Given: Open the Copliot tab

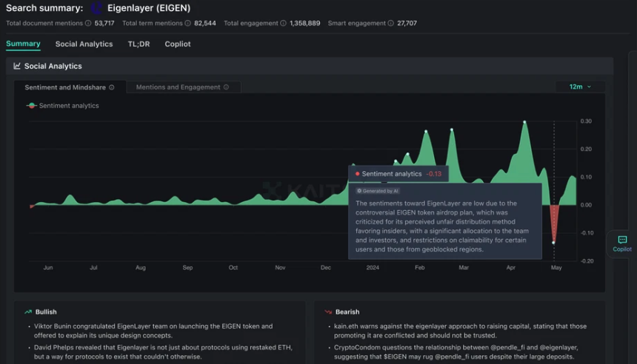Looking at the screenshot, I should click(178, 44).
